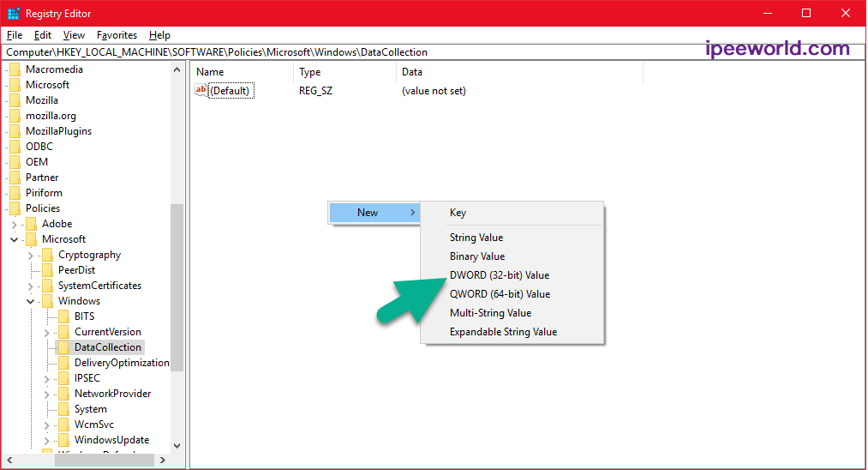Click the SystemCertificates folder icon
The image size is (868, 470).
pyautogui.click(x=48, y=286)
